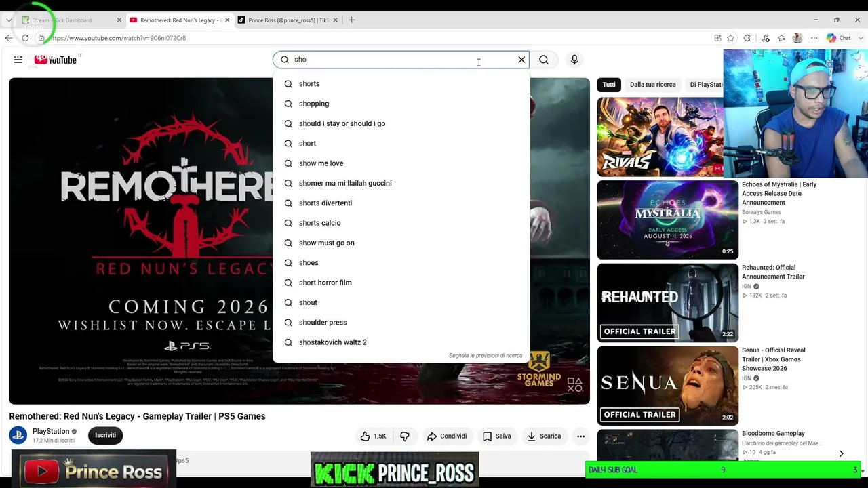868x488 pixels.
Task: Select "show must go on" suggestion
Action: pos(401,243)
